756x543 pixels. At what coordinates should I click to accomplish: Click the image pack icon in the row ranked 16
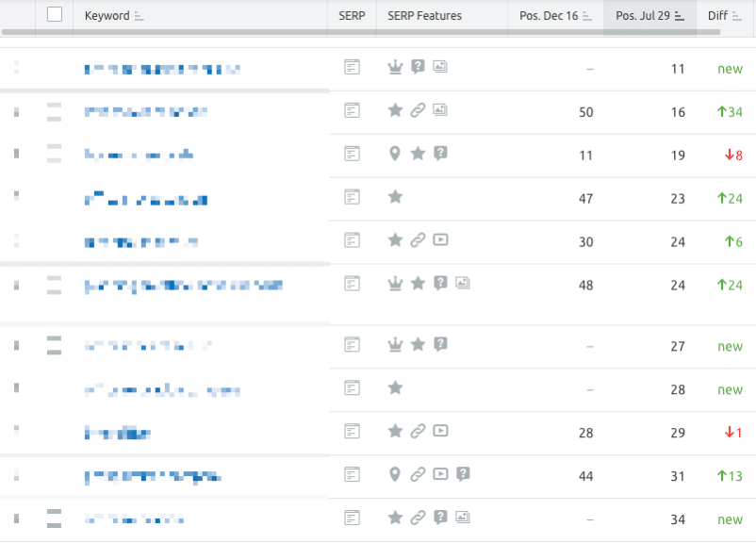pos(439,110)
